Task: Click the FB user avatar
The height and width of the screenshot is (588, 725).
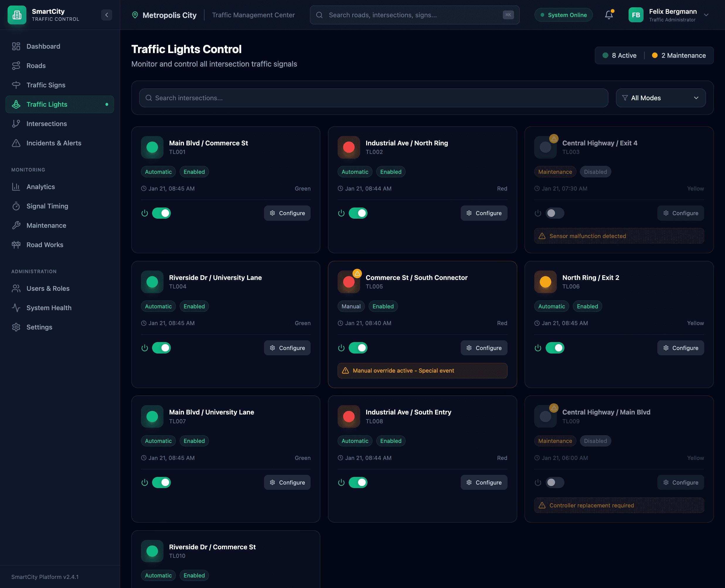Action: [x=636, y=15]
